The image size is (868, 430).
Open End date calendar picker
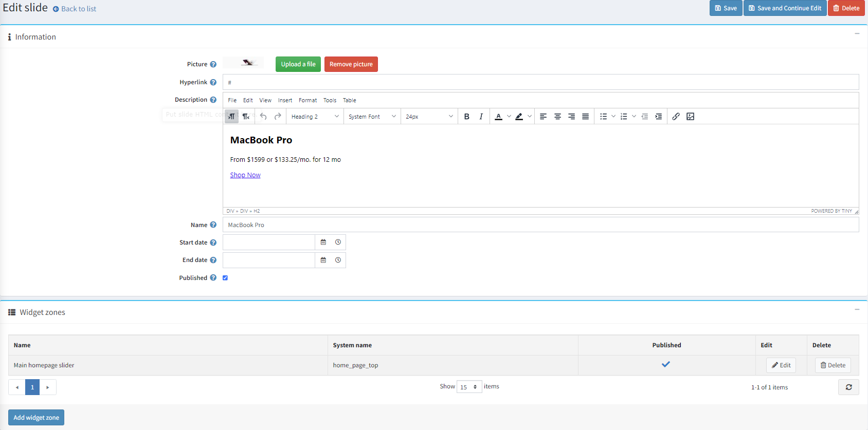coord(323,260)
